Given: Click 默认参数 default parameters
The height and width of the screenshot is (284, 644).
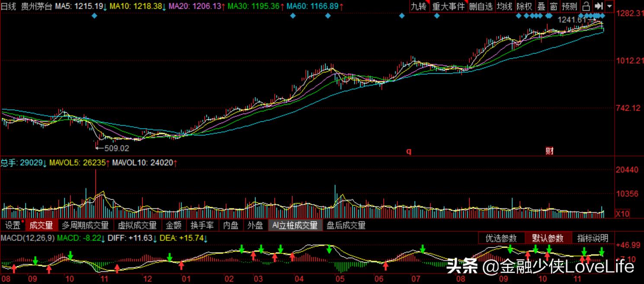Looking at the screenshot, I should pyautogui.click(x=548, y=238).
